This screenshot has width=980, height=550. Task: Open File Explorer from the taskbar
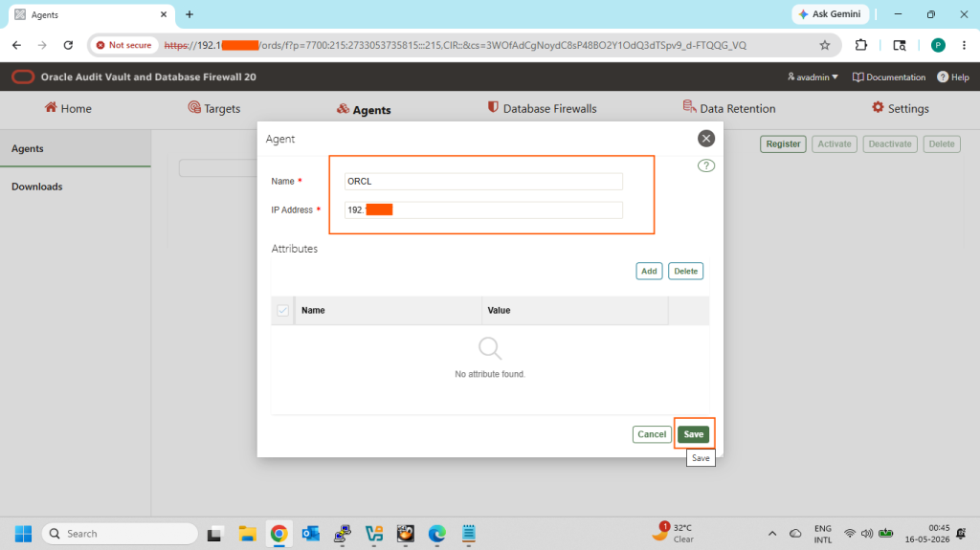(x=248, y=534)
